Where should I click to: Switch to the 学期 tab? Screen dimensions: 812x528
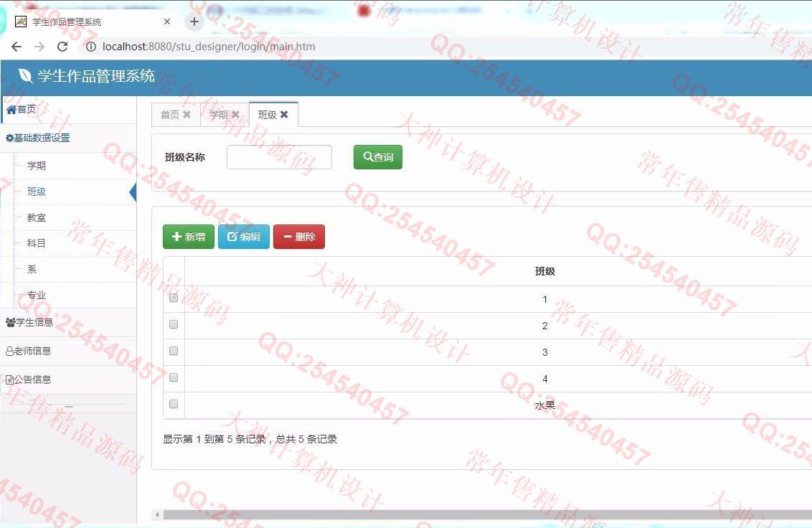pos(219,115)
